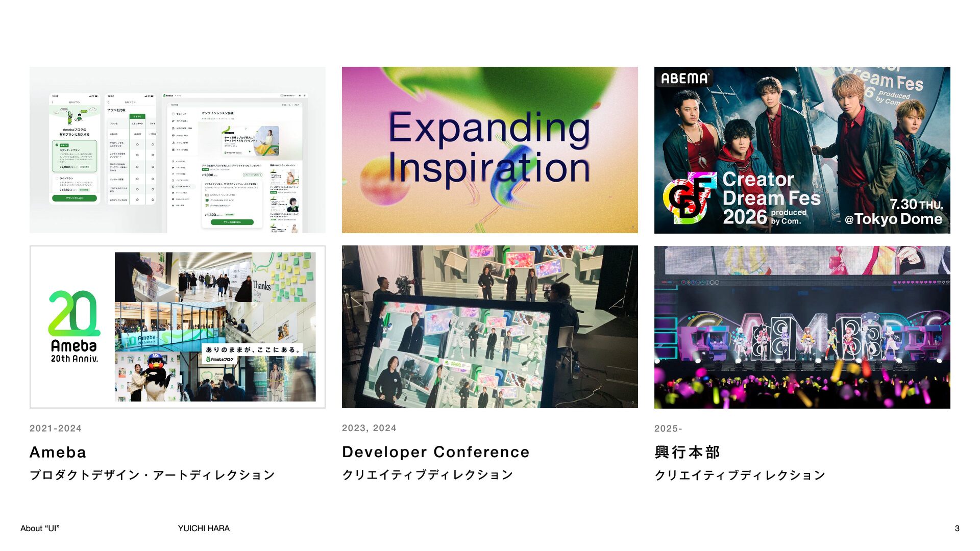Click the Ameba app UI mockup thumbnail
980x551 pixels.
(177, 150)
